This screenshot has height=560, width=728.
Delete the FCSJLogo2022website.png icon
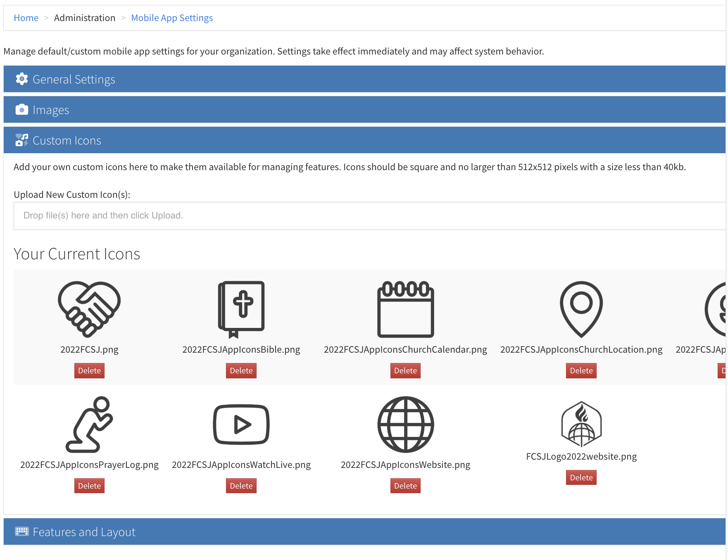pos(581,477)
